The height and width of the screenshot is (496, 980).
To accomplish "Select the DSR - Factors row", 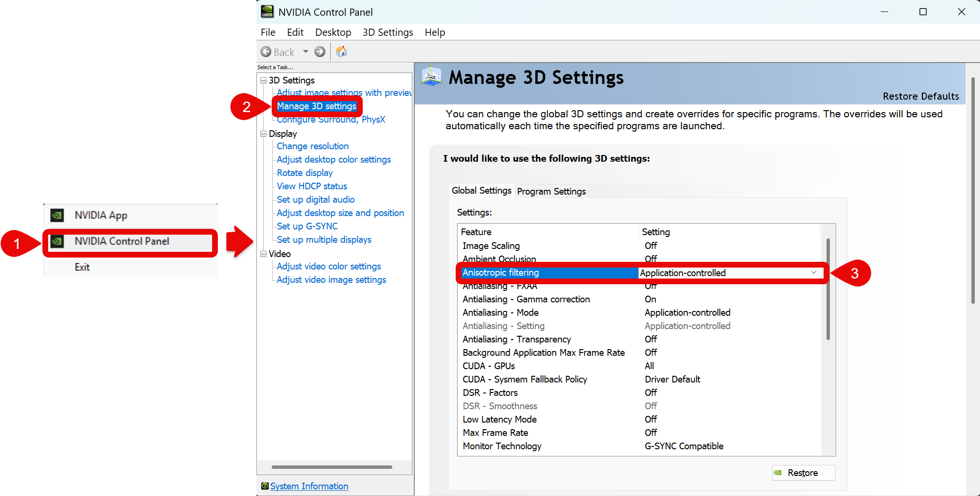I will [x=639, y=393].
